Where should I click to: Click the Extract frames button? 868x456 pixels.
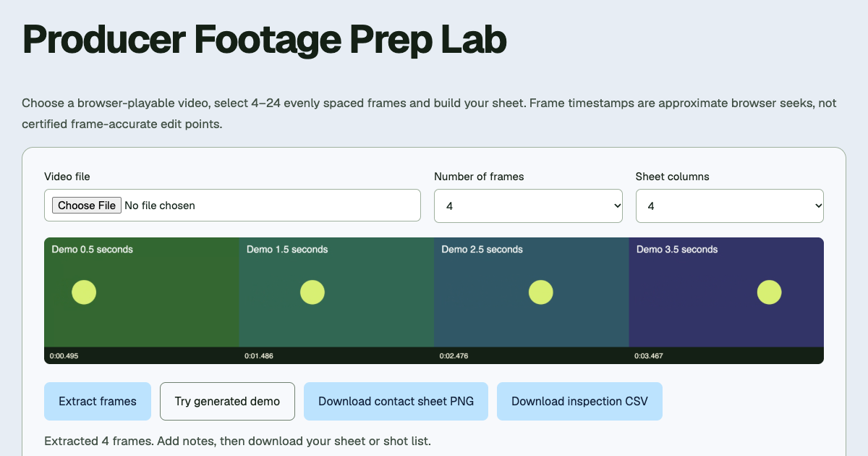98,401
